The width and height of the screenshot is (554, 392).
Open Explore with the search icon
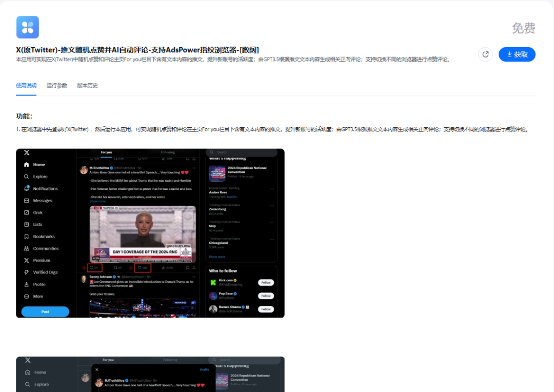[x=27, y=177]
